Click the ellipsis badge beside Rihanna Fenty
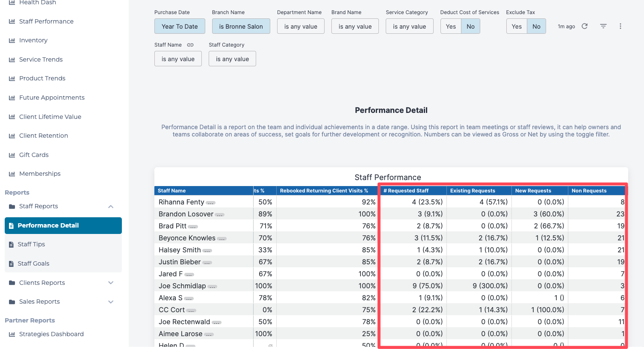644x349 pixels. tap(211, 203)
